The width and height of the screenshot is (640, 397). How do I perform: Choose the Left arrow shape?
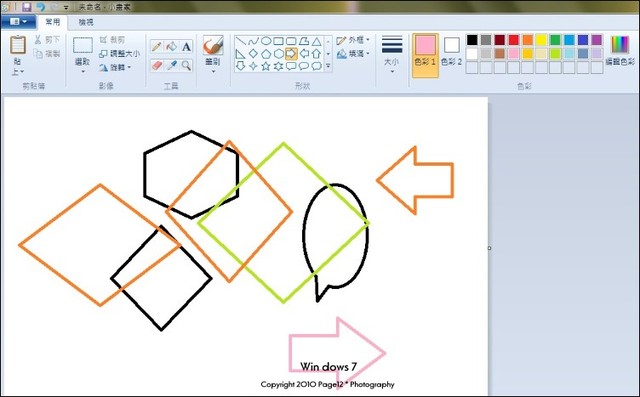point(304,53)
